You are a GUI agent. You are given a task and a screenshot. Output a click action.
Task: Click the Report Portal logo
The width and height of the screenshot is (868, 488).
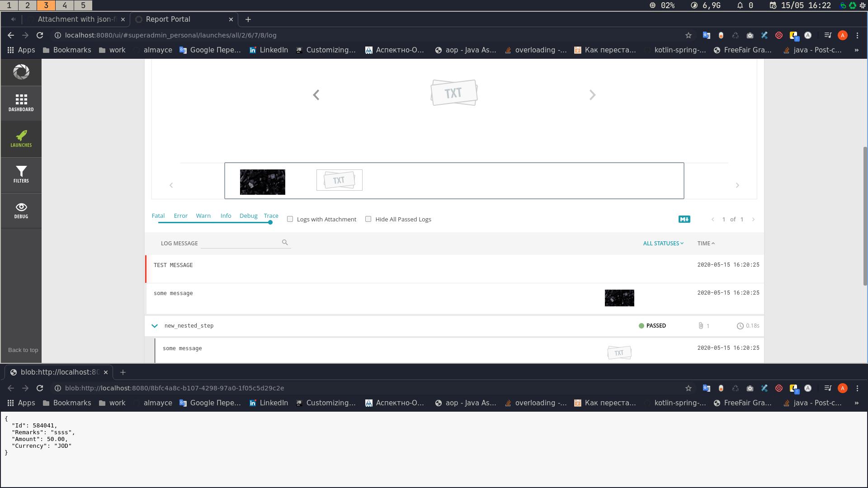pyautogui.click(x=21, y=72)
